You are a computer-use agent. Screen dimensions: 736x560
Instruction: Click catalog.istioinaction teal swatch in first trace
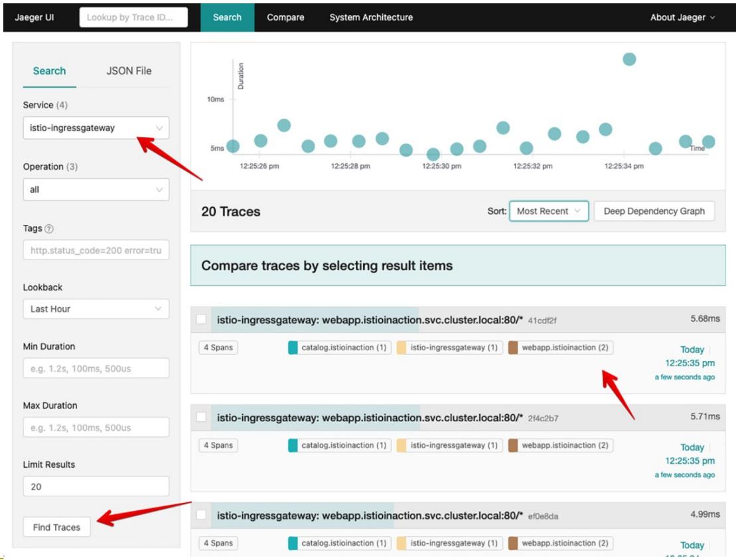(293, 348)
